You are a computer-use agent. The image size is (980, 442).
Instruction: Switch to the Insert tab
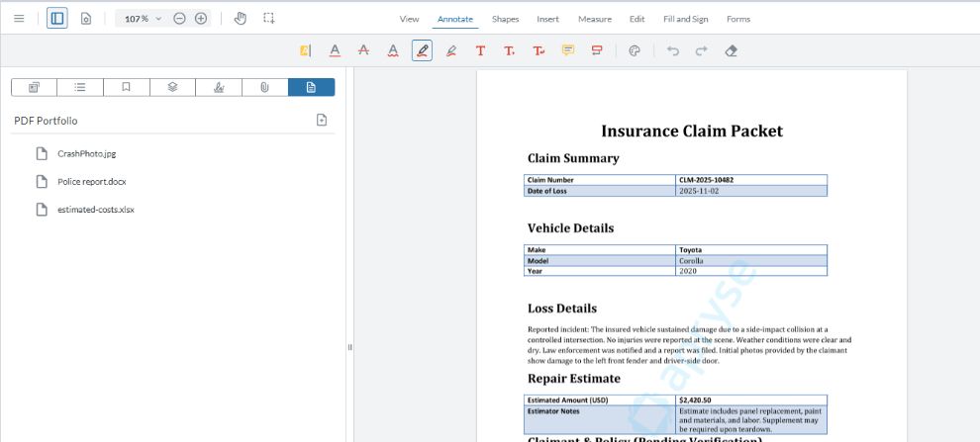(547, 20)
